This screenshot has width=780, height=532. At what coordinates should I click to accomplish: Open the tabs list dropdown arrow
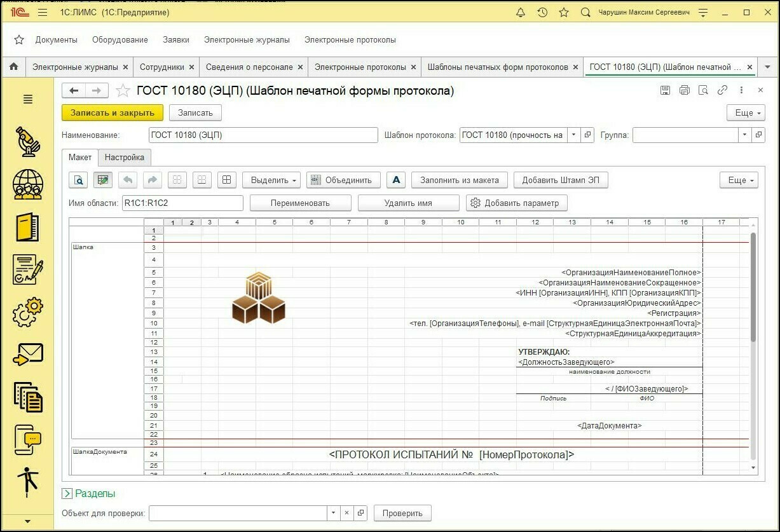point(767,67)
